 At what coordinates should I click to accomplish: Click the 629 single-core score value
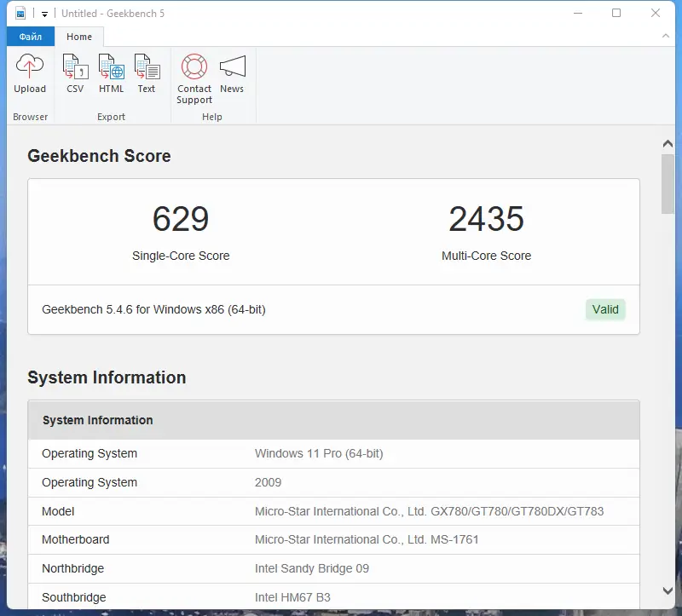click(x=181, y=219)
